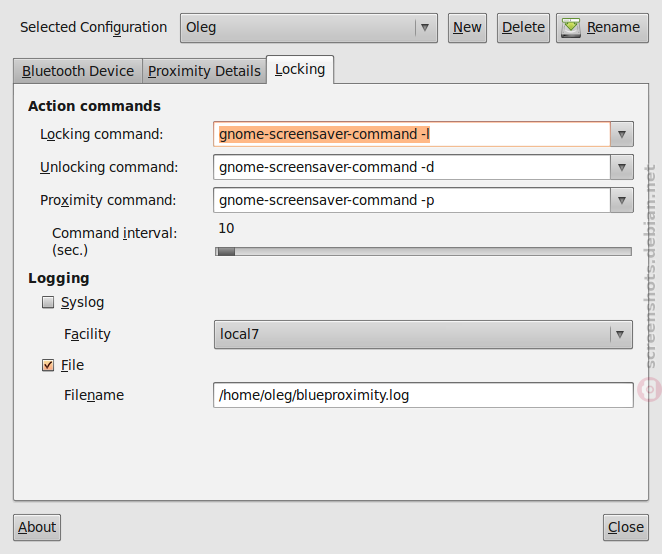The height and width of the screenshot is (554, 662).
Task: Switch to the Proximity Details tab
Action: point(204,71)
